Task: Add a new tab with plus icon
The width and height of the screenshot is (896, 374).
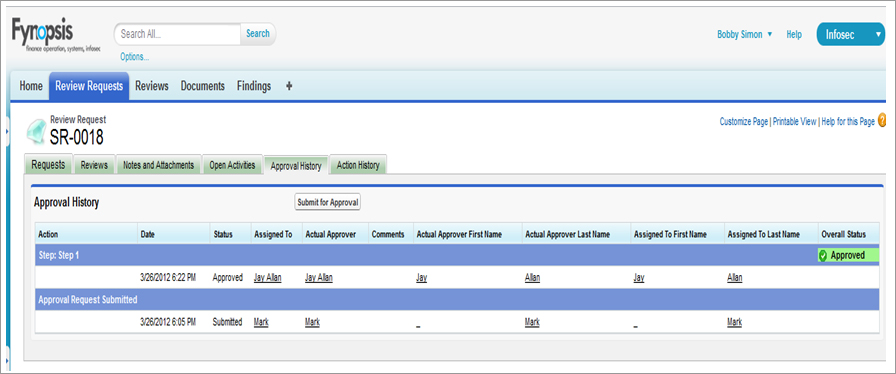Action: click(x=289, y=86)
